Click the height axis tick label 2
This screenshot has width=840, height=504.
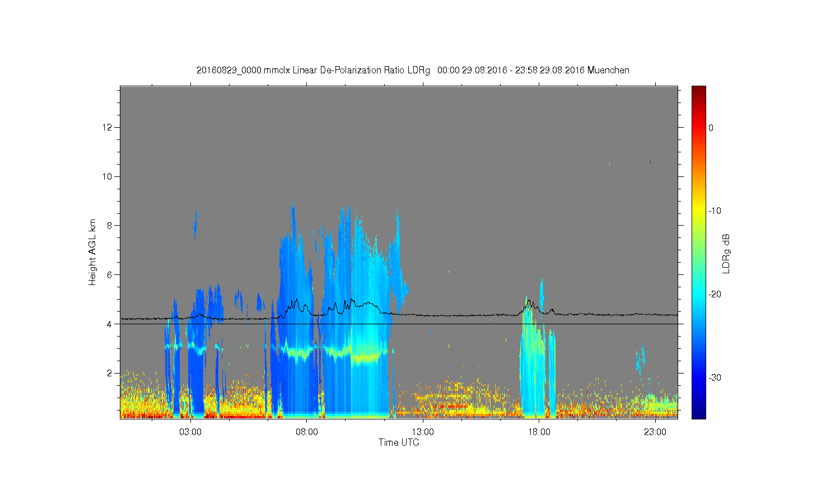110,373
